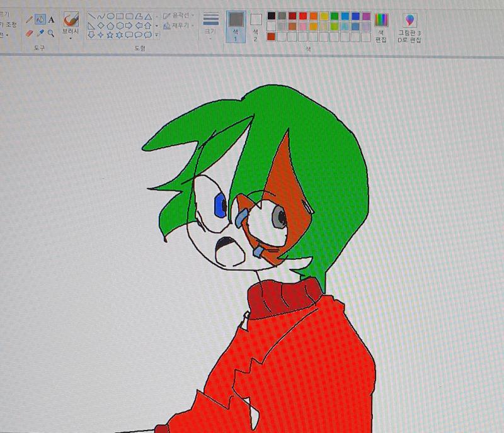Expand the shapes gallery more arrow
Screen dimensions: 504x433
[156, 35]
